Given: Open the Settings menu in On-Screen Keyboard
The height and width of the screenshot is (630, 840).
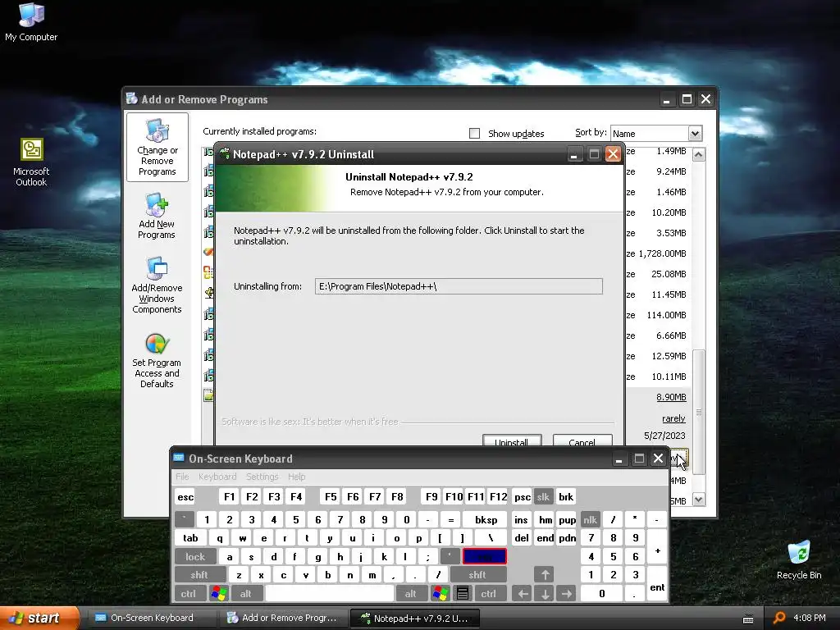Looking at the screenshot, I should 262,477.
